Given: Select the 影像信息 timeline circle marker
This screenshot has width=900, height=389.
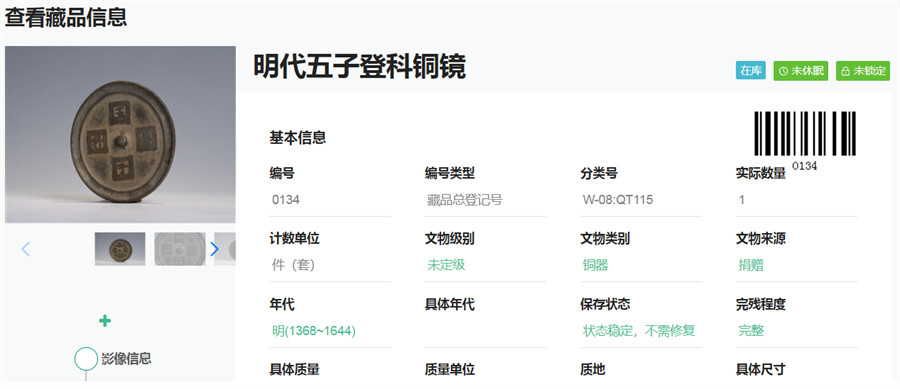Looking at the screenshot, I should [x=86, y=359].
